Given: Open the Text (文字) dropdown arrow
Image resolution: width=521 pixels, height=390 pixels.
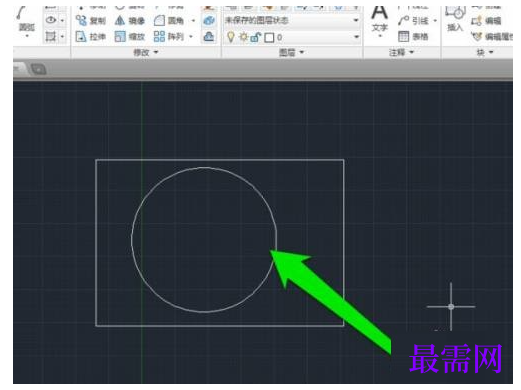Looking at the screenshot, I should click(380, 35).
